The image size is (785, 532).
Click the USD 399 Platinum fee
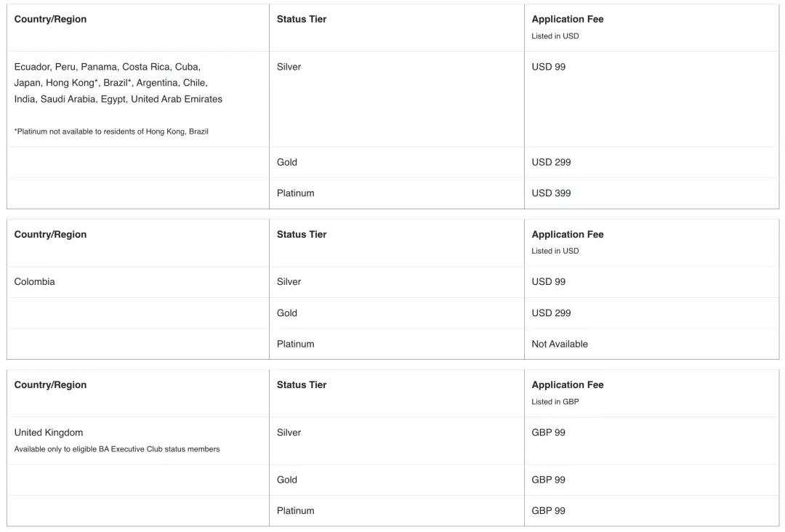tap(551, 193)
